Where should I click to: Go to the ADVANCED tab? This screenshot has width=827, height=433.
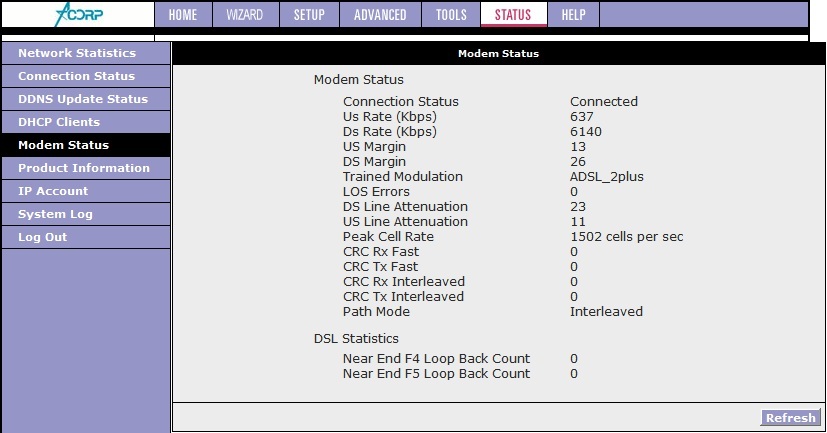[380, 15]
